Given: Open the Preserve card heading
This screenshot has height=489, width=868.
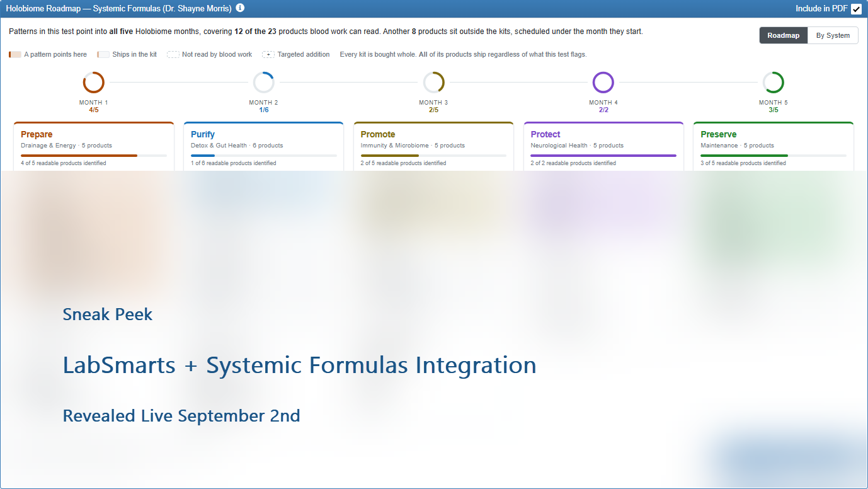Looking at the screenshot, I should 719,134.
